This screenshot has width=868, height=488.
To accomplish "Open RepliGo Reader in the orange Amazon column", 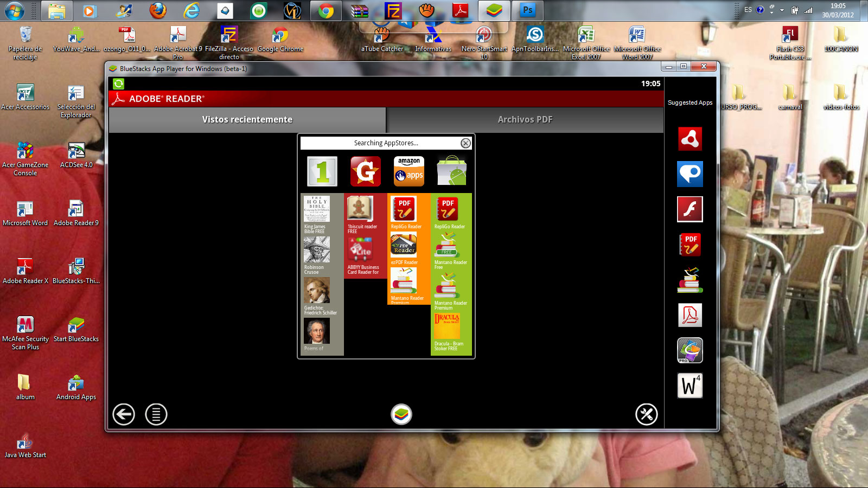I will point(406,213).
